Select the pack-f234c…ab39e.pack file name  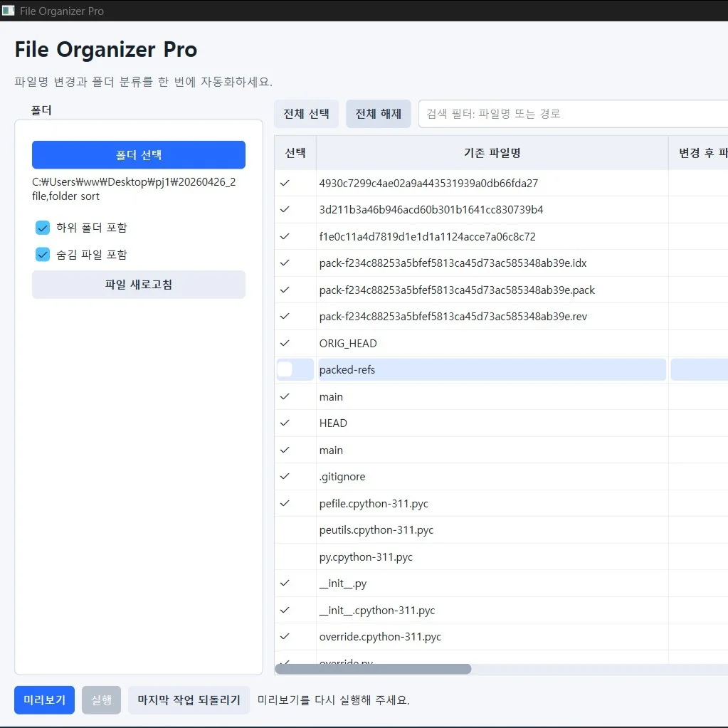coord(457,290)
